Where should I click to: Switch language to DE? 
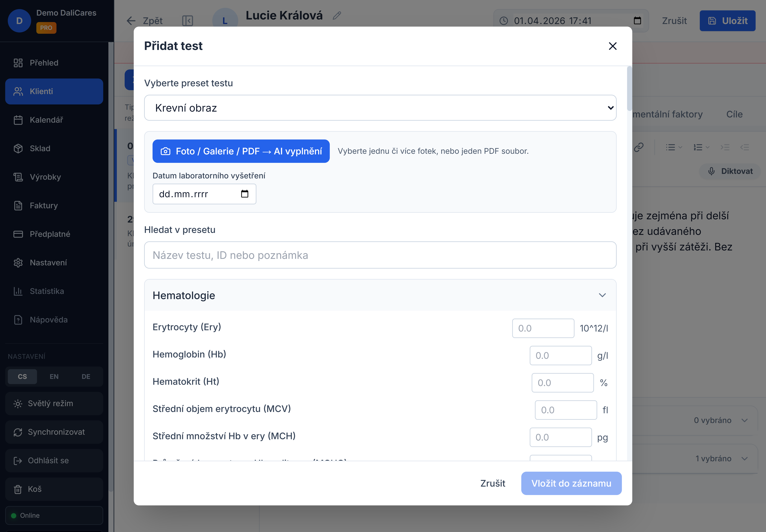86,376
